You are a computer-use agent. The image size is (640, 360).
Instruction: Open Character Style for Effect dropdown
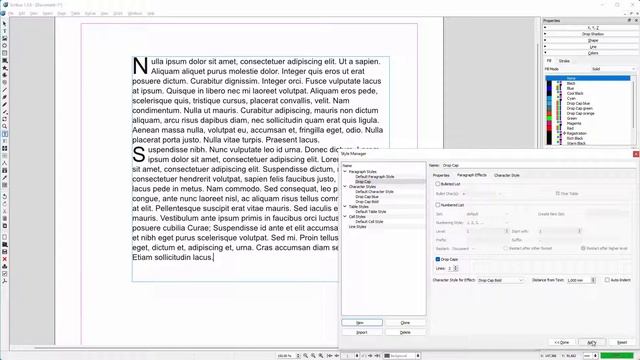(501, 280)
